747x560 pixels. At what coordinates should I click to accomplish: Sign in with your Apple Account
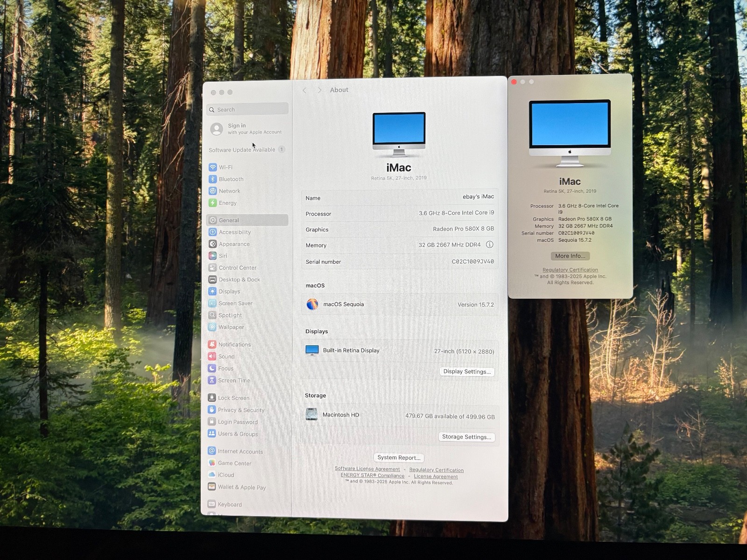[x=247, y=129]
